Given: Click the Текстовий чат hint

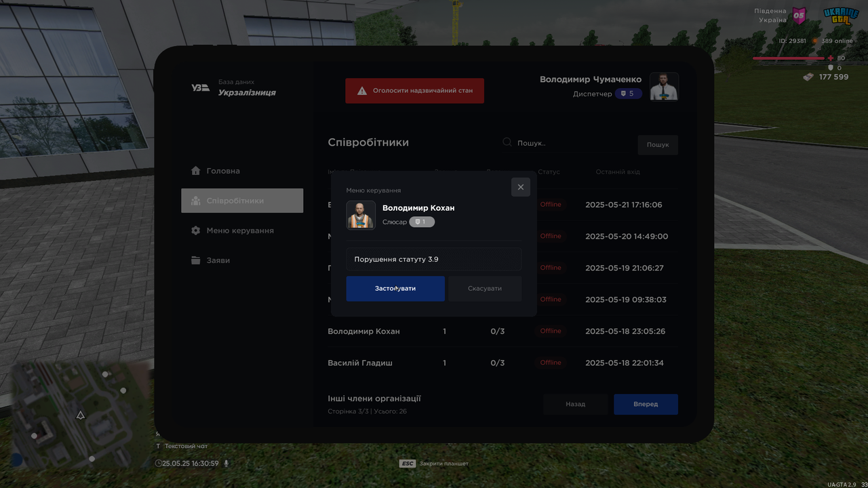Looking at the screenshot, I should [x=182, y=446].
